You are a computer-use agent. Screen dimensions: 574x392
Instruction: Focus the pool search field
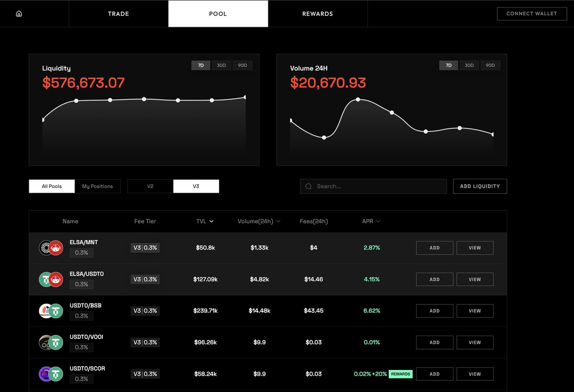[373, 186]
